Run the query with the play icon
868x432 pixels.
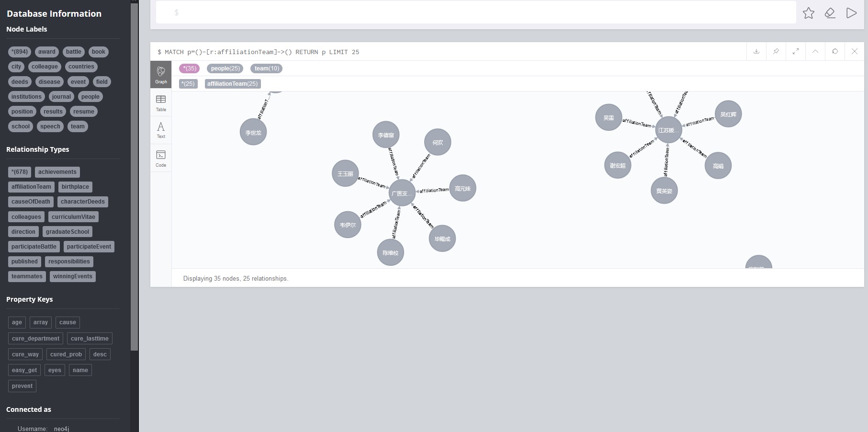851,13
